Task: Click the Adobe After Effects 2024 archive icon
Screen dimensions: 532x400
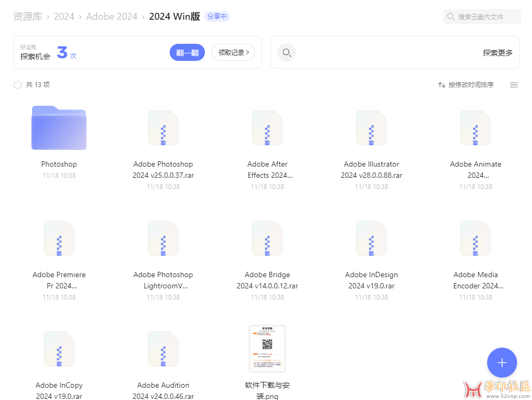Action: click(267, 128)
